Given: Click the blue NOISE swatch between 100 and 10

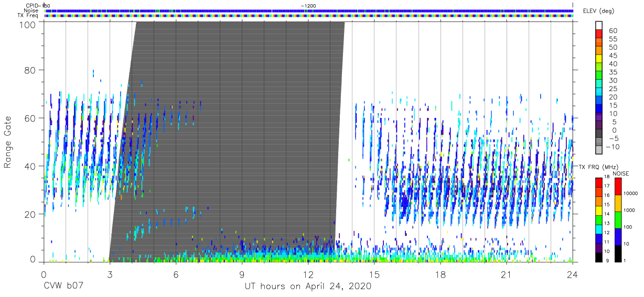Looking at the screenshot, I should (x=618, y=237).
